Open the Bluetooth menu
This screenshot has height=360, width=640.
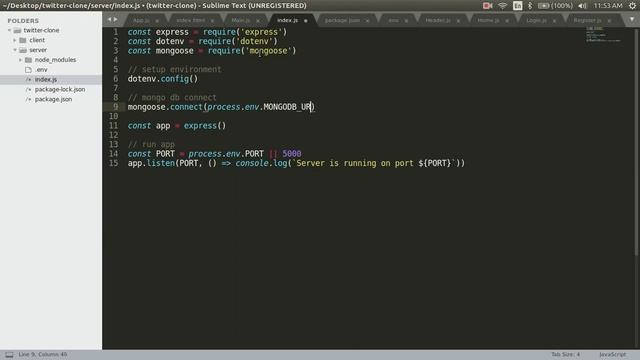(530, 6)
